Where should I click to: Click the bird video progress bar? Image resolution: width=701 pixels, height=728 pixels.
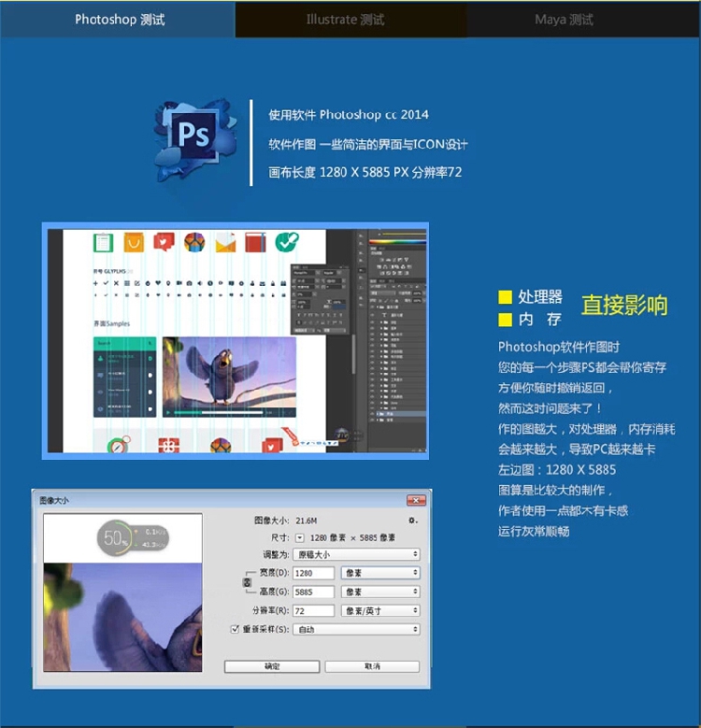coord(218,412)
